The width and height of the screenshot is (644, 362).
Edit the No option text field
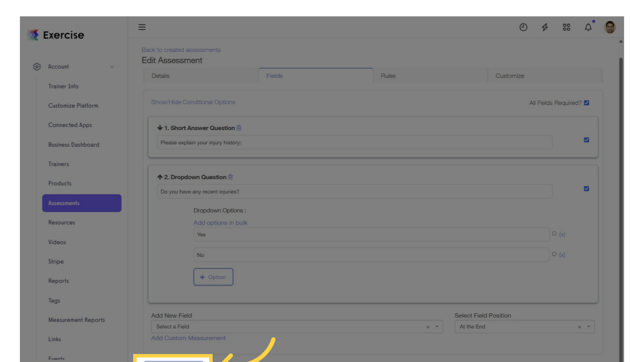[x=371, y=255]
